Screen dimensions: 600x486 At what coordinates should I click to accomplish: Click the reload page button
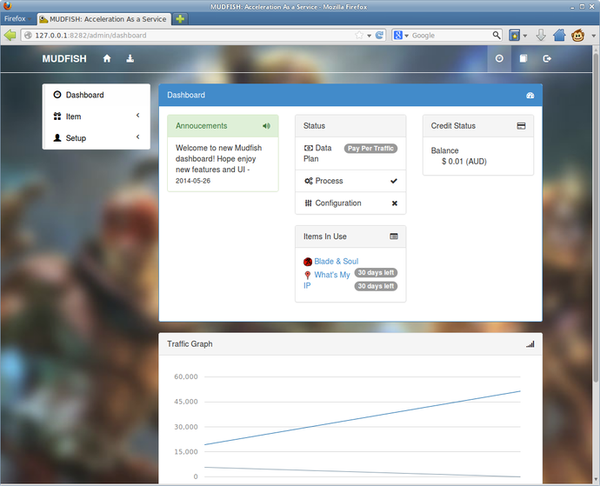point(379,35)
